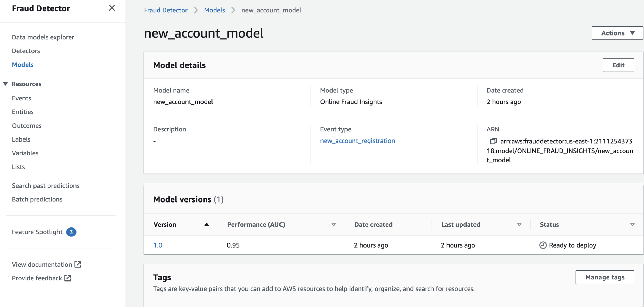This screenshot has height=307, width=644.
Task: Open model version 1.0 link
Action: [158, 245]
